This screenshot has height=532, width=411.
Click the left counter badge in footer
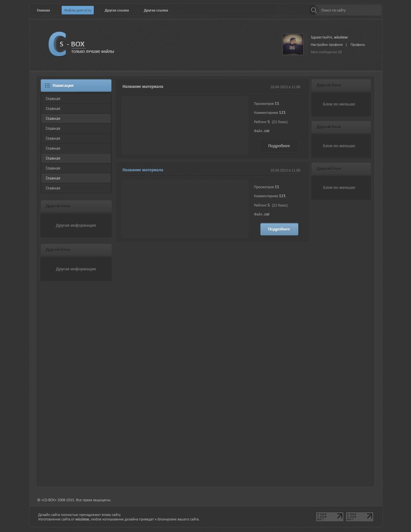pos(330,517)
